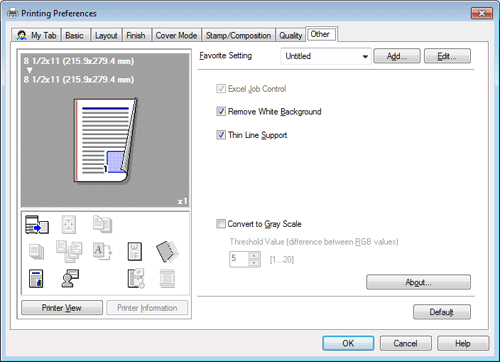Click the booklet fold pages icon

[x=167, y=251]
